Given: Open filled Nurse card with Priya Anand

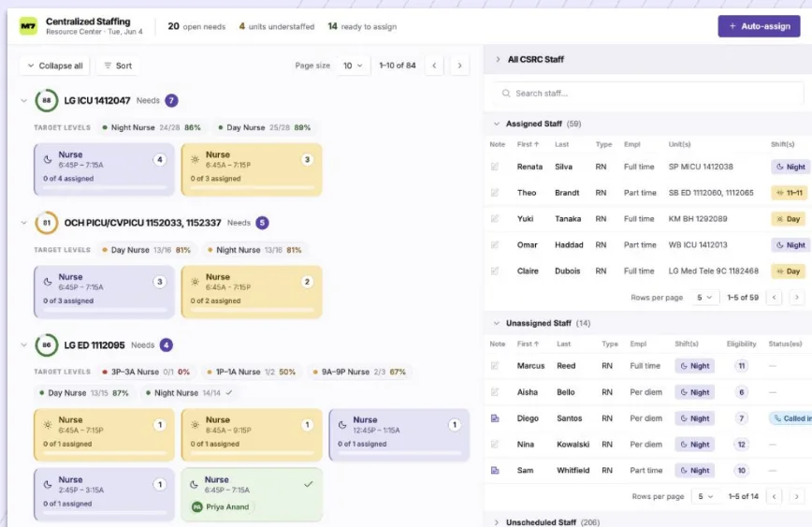Looking at the screenshot, I should click(252, 494).
